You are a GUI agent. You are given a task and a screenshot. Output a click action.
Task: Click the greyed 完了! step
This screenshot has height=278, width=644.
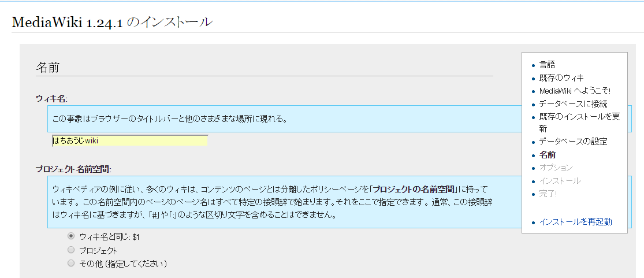(x=548, y=194)
